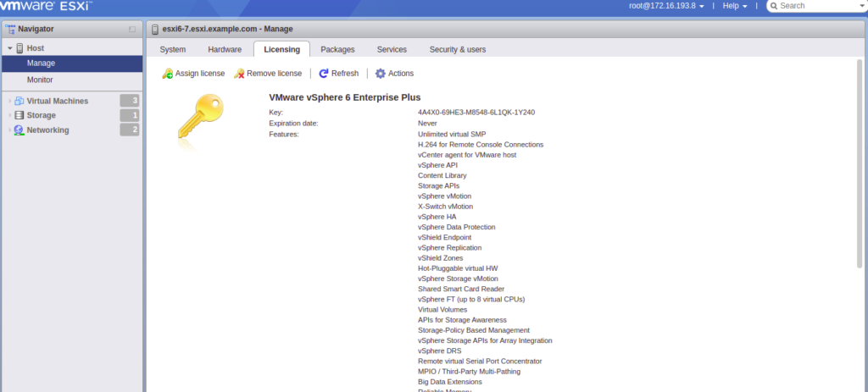Click the feature Big Data Extensions
The height and width of the screenshot is (392, 868).
(x=450, y=382)
